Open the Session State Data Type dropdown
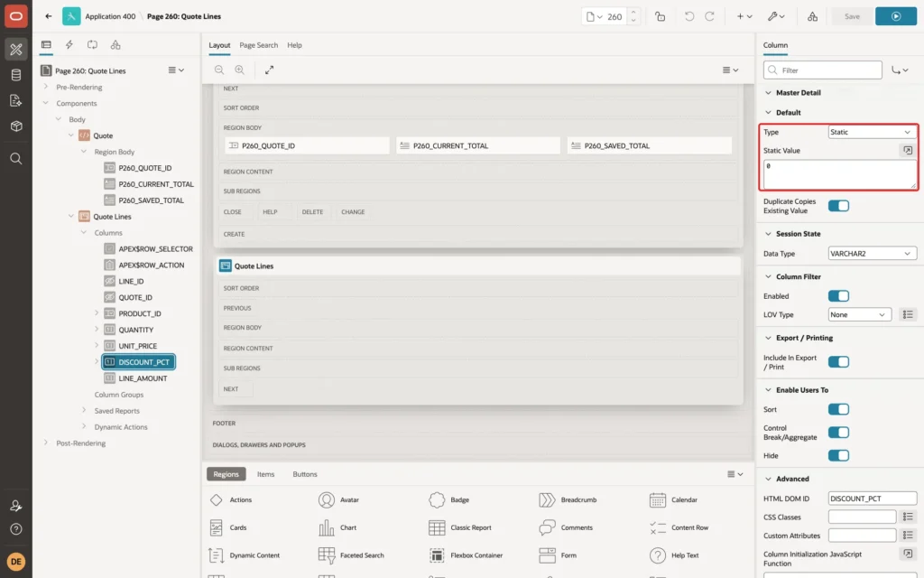Viewport: 924px width, 578px height. tap(873, 254)
